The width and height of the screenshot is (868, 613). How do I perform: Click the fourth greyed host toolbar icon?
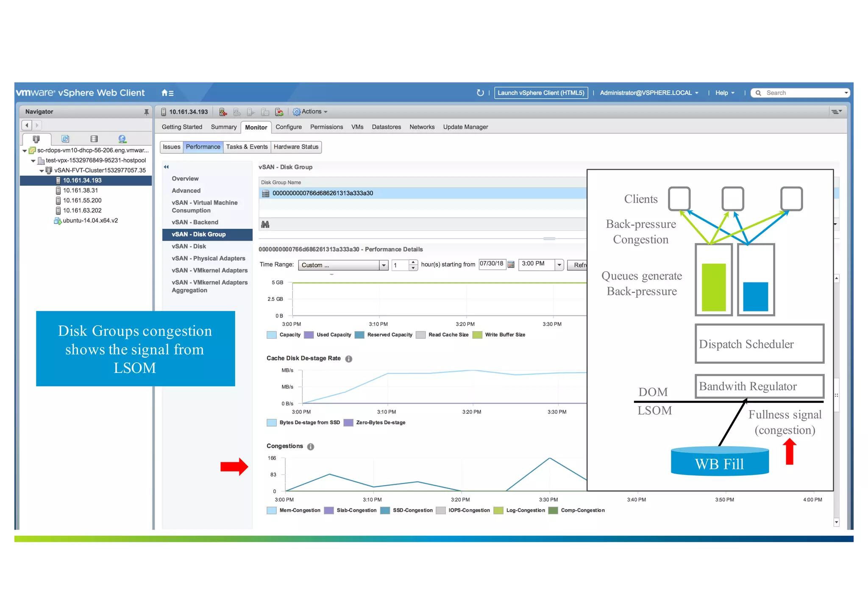(265, 112)
